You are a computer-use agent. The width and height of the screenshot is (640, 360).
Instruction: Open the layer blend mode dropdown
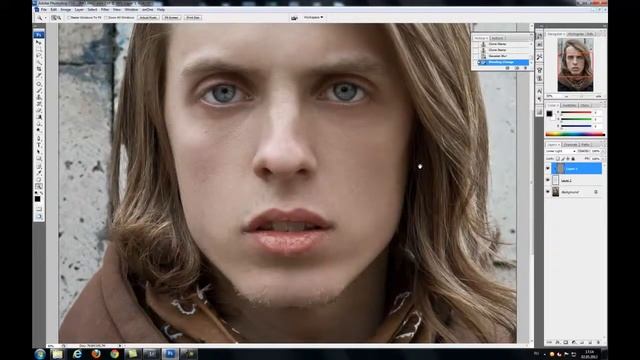[561, 151]
